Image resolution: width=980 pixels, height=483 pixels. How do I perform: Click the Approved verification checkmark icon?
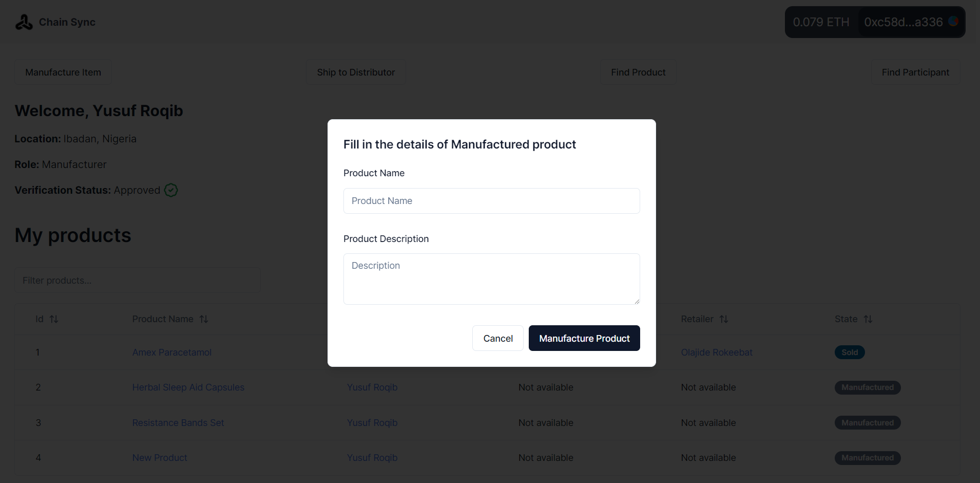pyautogui.click(x=171, y=190)
